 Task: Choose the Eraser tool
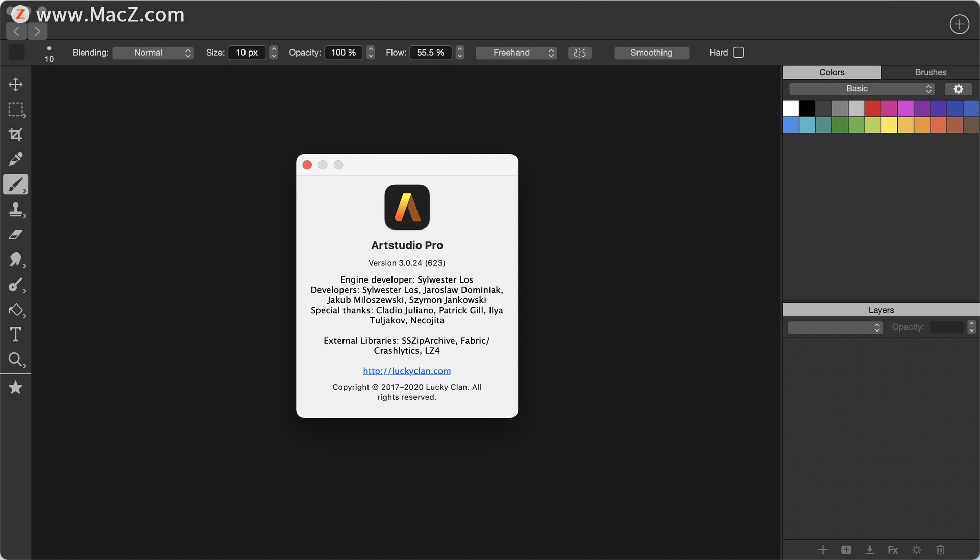16,235
